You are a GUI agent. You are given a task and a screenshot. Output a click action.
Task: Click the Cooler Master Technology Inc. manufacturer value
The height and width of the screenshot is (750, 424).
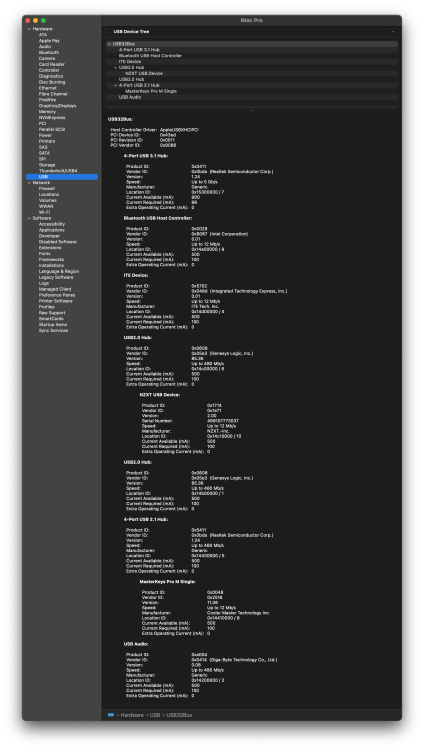click(239, 613)
